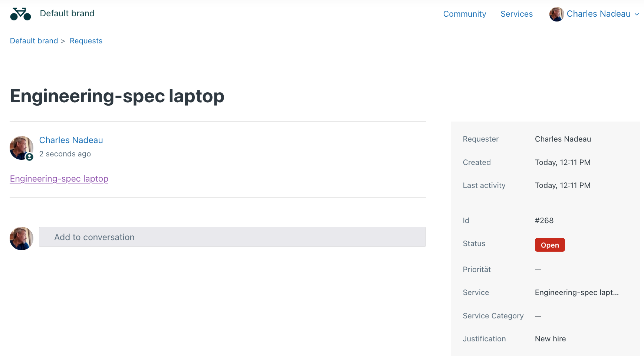This screenshot has height=361, width=644.
Task: Click the avatar beside the Add to conversation box
Action: pyautogui.click(x=22, y=238)
